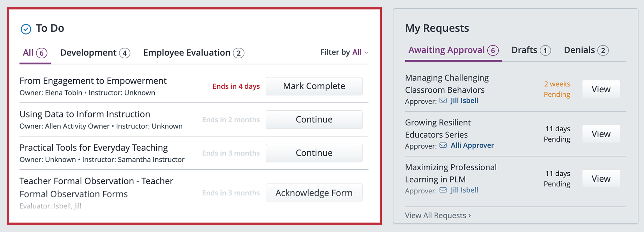Show the Denials tab
644x232 pixels.
(586, 50)
